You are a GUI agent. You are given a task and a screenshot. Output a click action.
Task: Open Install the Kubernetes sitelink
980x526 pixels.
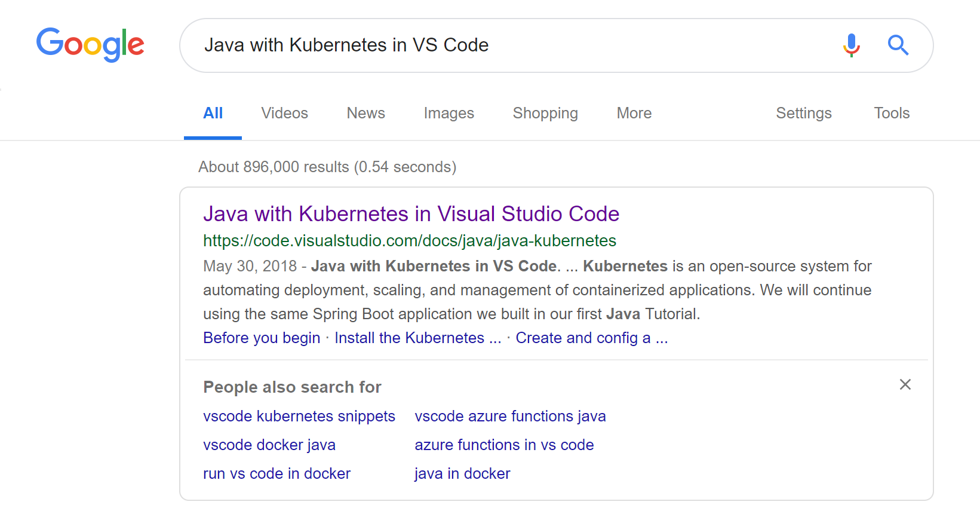click(417, 338)
